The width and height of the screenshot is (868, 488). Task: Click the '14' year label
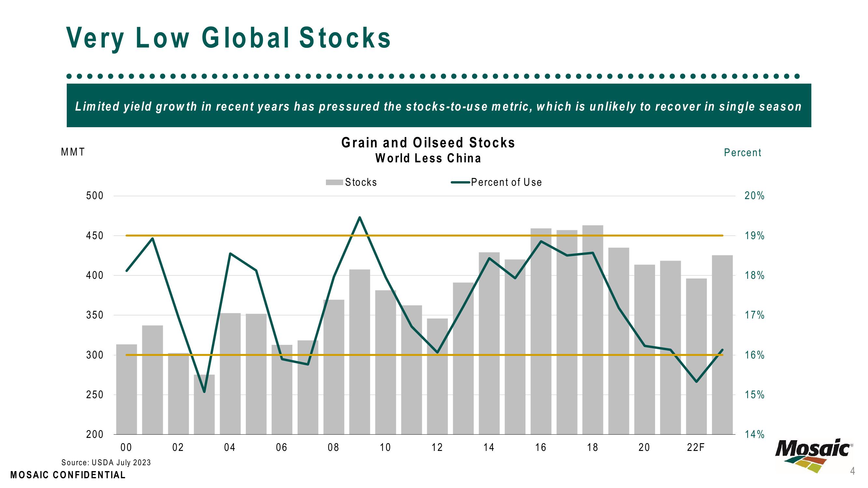489,447
